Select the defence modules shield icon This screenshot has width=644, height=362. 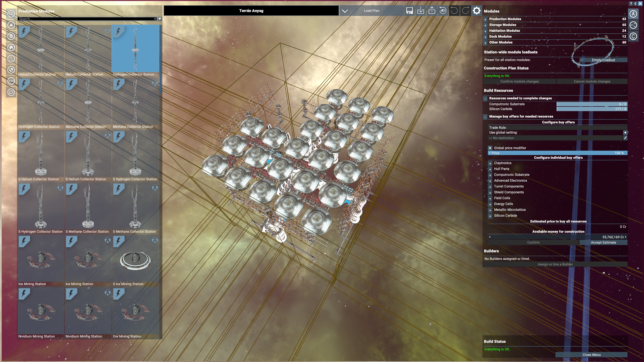pyautogui.click(x=11, y=70)
